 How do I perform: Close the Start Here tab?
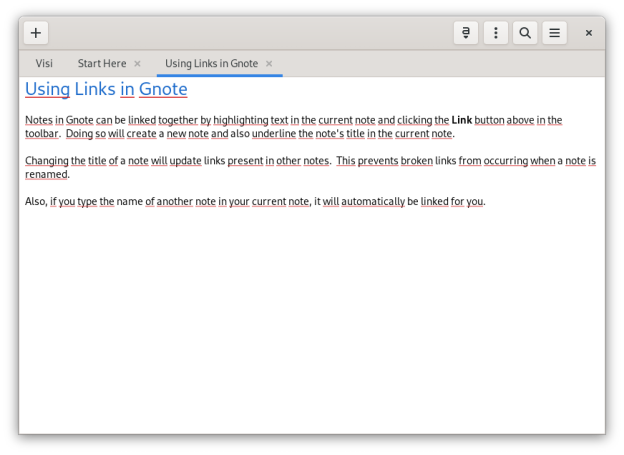tap(138, 63)
